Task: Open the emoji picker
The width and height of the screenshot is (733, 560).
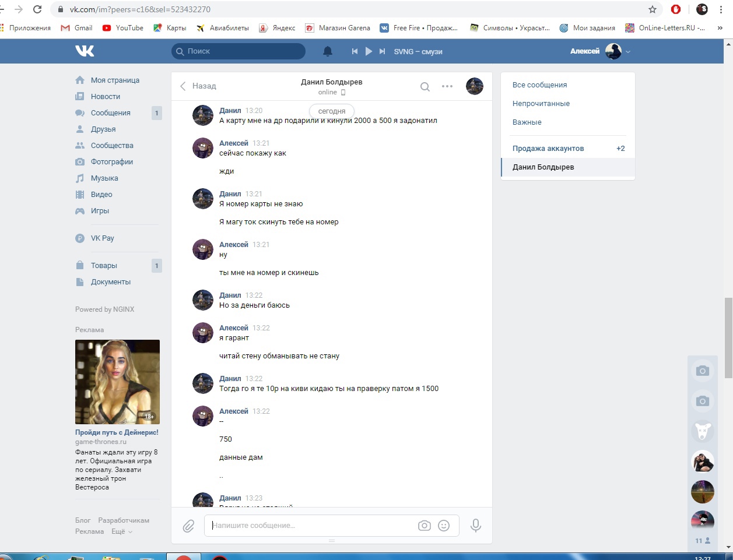Action: (x=444, y=526)
